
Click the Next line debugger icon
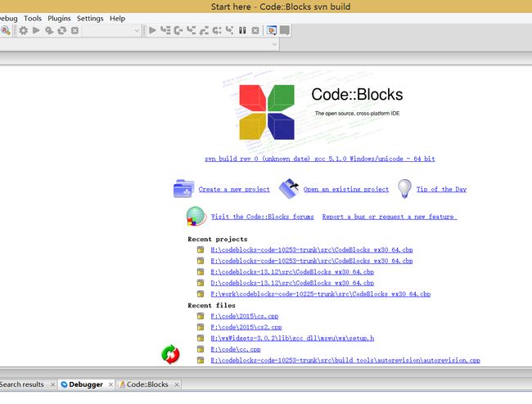(178, 30)
